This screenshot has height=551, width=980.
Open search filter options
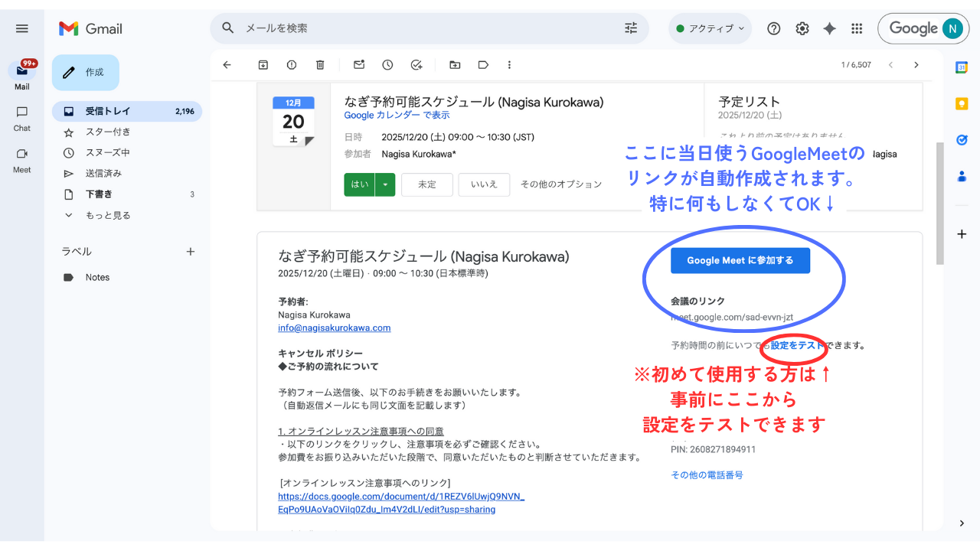(x=631, y=28)
